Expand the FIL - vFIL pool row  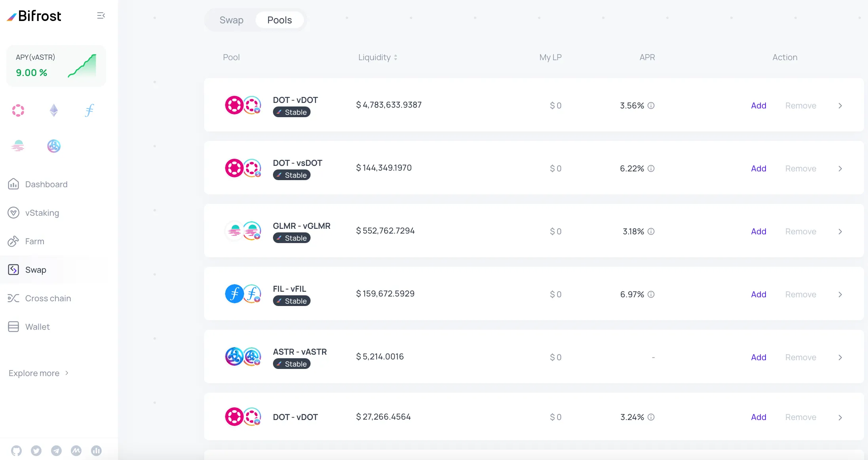(840, 295)
